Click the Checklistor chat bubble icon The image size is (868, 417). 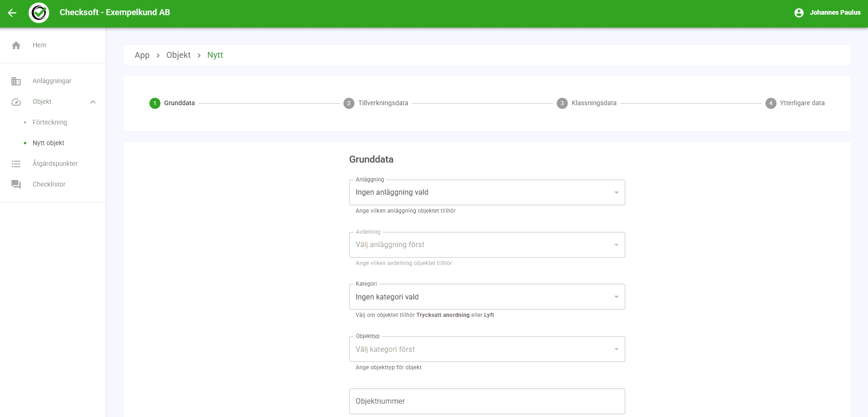[x=16, y=185]
